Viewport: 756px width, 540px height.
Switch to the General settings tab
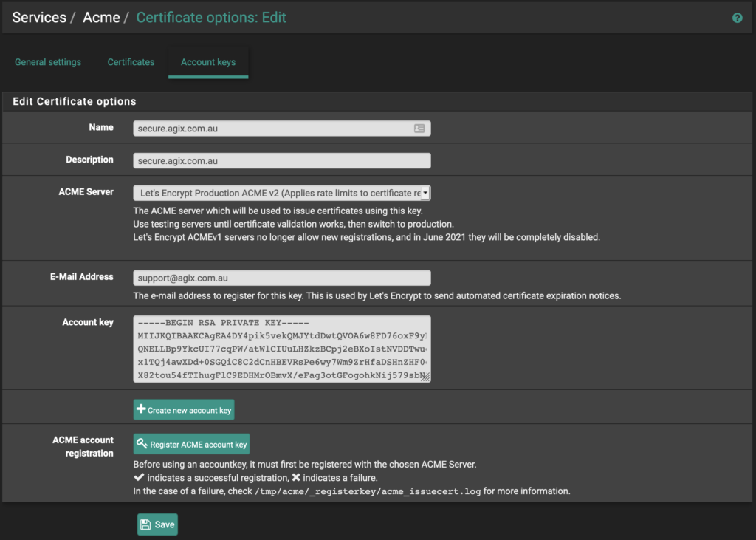point(48,62)
